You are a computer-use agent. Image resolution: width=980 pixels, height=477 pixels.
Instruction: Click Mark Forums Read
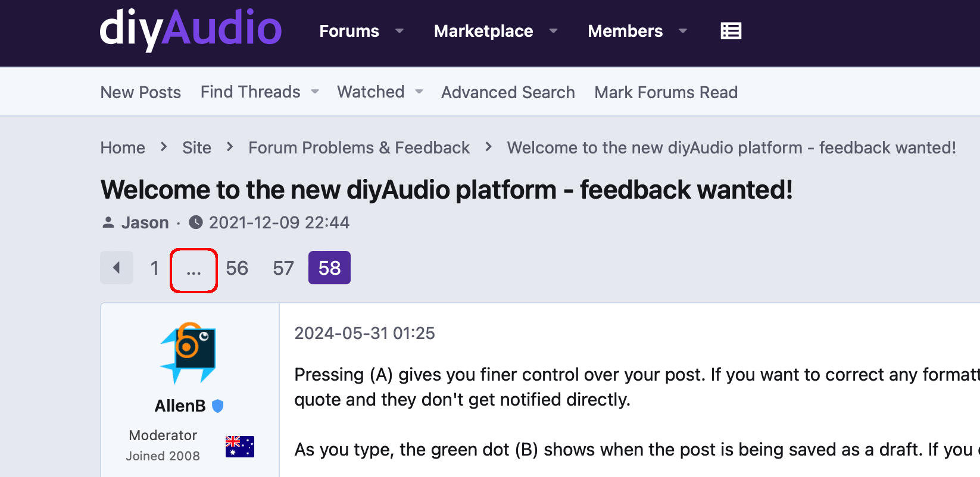(x=666, y=92)
